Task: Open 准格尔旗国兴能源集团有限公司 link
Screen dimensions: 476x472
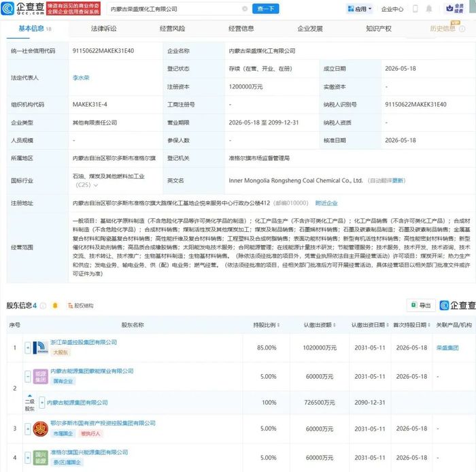Action: tap(89, 452)
